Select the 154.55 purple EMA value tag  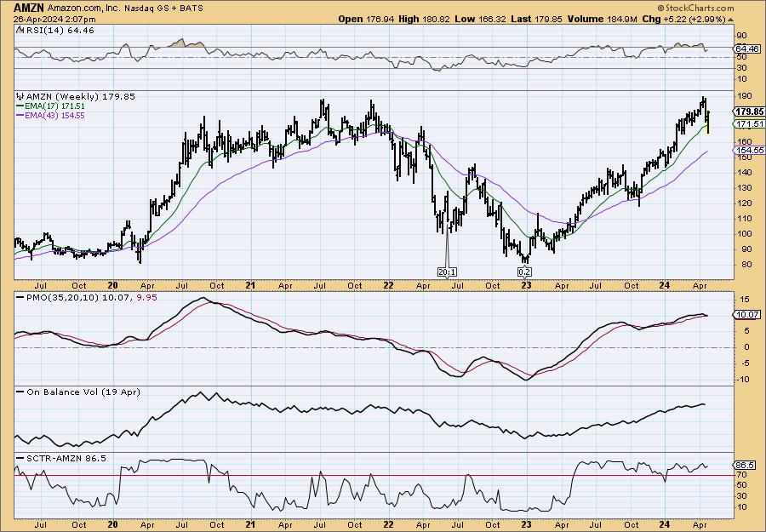pyautogui.click(x=746, y=150)
